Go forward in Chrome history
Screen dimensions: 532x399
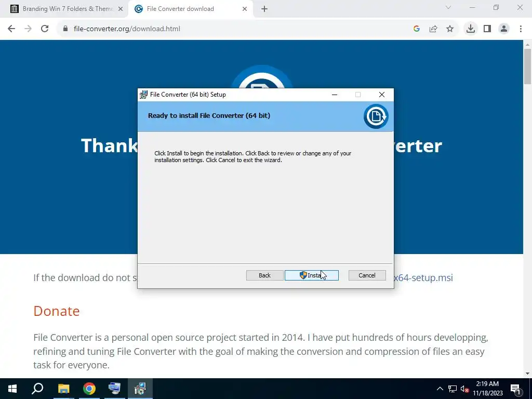tap(28, 29)
